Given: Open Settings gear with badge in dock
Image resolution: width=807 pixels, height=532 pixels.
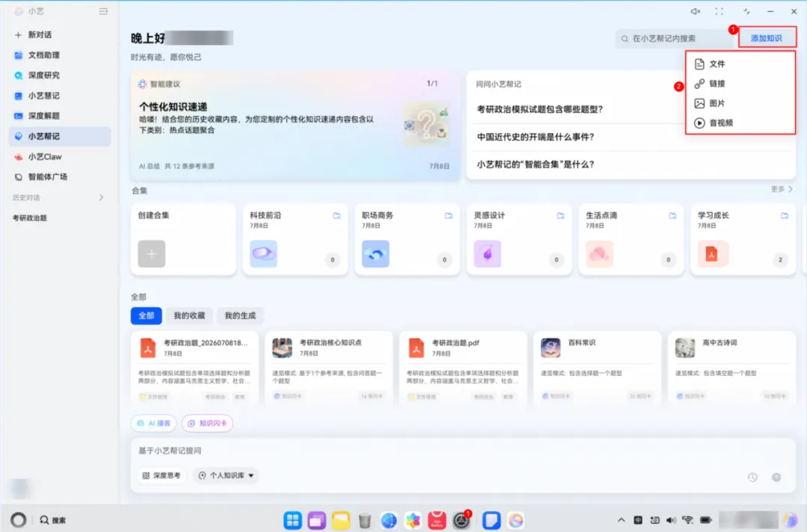Looking at the screenshot, I should [x=462, y=520].
